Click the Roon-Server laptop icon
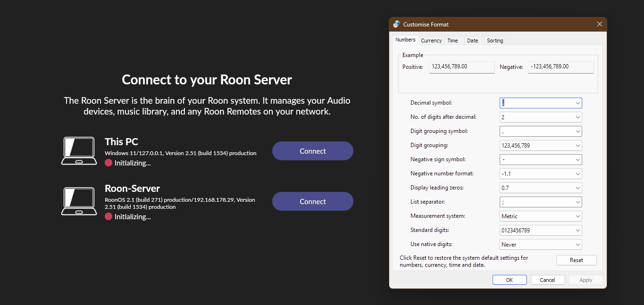Image resolution: width=644 pixels, height=305 pixels. (x=79, y=201)
